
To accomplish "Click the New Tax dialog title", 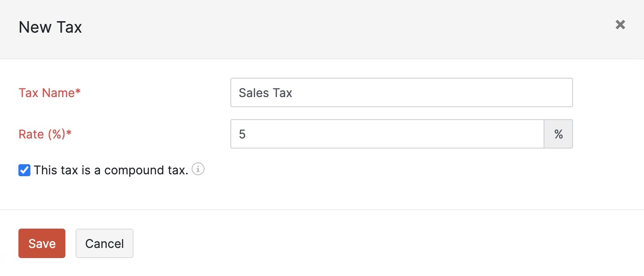I will 50,27.
